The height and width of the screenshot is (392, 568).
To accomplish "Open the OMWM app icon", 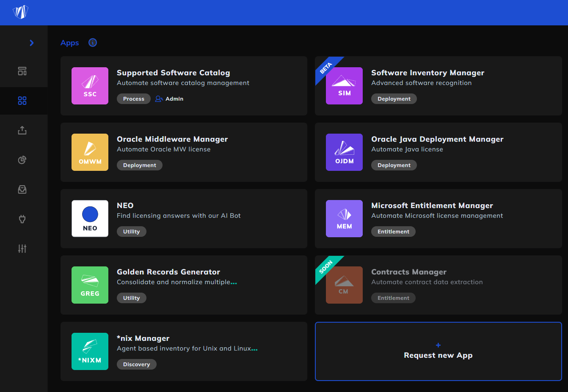I will click(x=90, y=152).
